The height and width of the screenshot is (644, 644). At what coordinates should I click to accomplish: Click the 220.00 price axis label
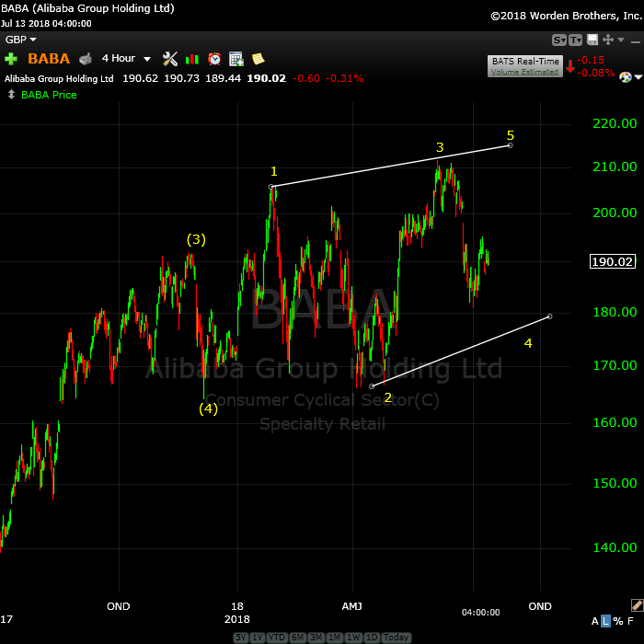pos(615,123)
